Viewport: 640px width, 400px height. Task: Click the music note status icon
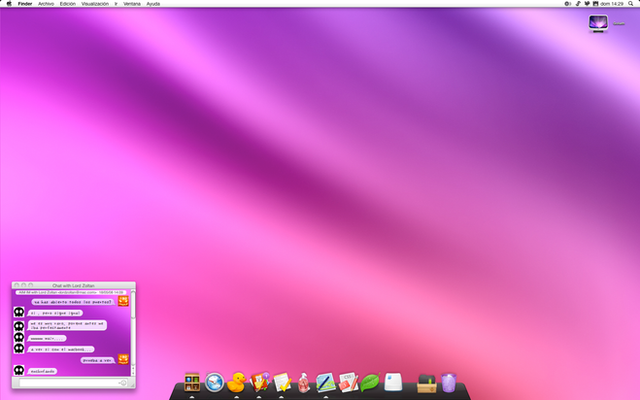(x=578, y=4)
